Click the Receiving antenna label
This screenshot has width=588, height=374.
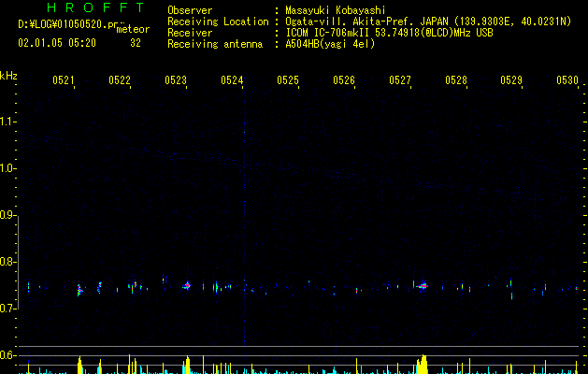pos(215,44)
